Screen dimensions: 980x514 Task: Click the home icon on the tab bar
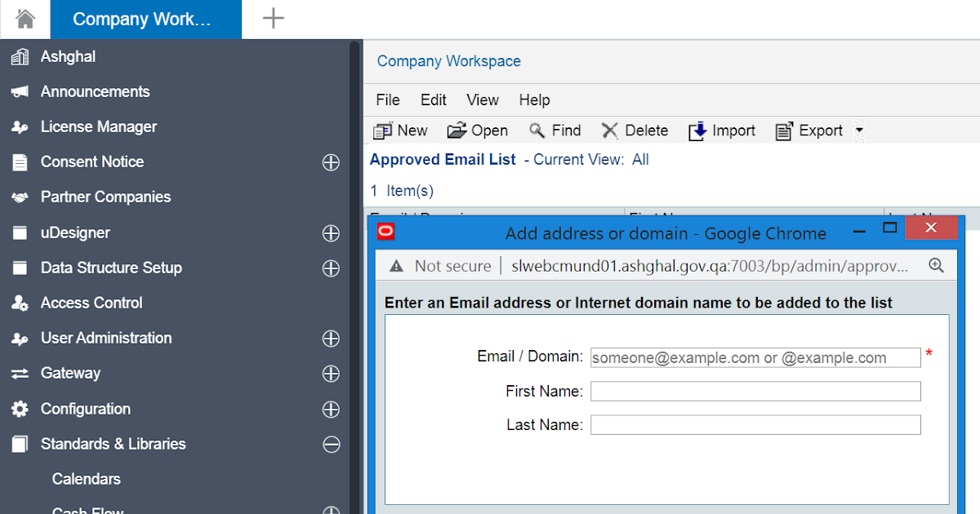pyautogui.click(x=24, y=18)
